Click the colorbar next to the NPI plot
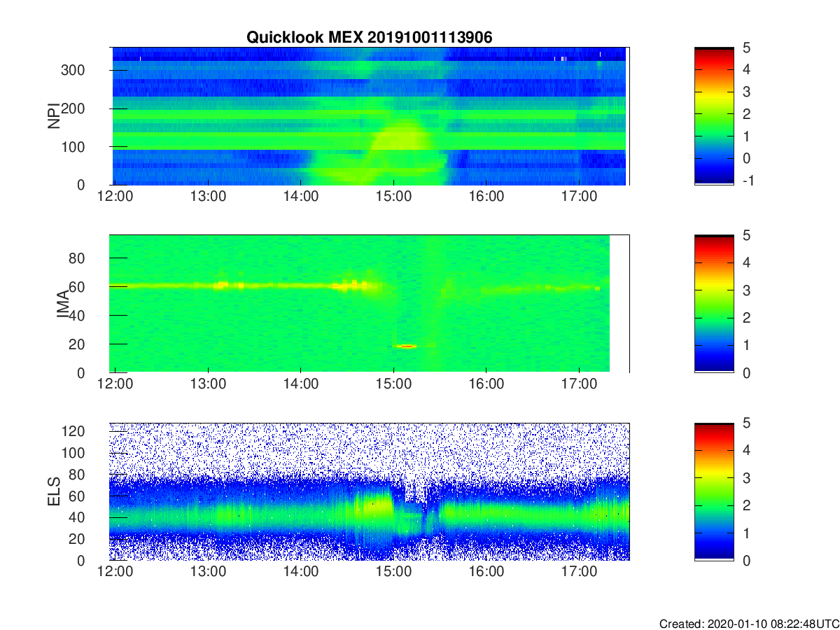The height and width of the screenshot is (630, 840). point(714,116)
